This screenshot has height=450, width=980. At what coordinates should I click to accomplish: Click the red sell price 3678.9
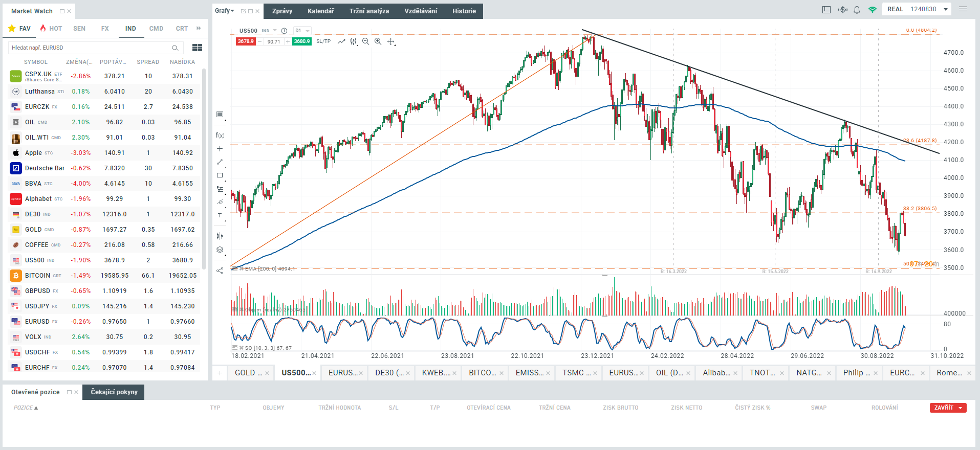[246, 41]
